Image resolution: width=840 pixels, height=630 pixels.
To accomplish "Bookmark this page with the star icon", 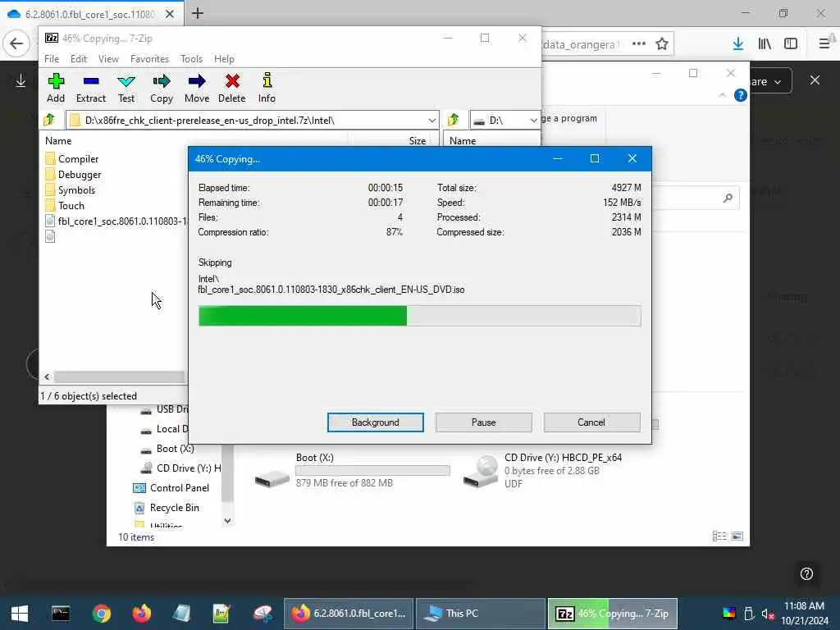I will [662, 44].
